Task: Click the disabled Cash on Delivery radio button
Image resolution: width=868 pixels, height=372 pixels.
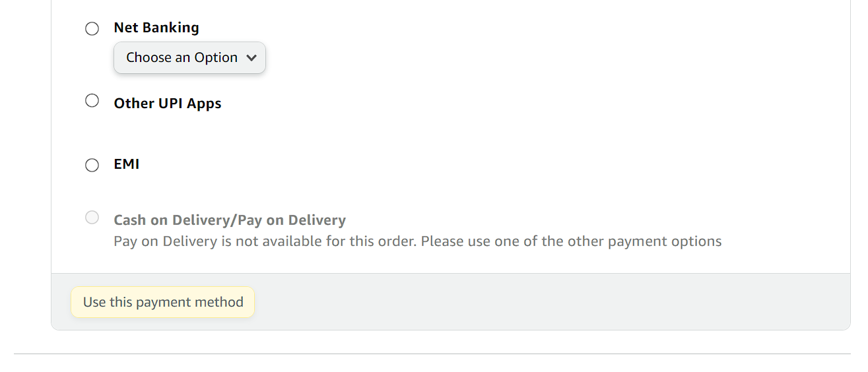Action: tap(92, 218)
